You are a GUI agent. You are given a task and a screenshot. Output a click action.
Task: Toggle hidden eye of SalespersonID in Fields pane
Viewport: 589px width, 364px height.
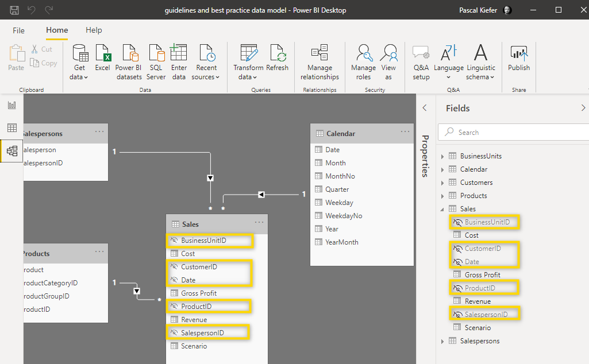point(457,315)
